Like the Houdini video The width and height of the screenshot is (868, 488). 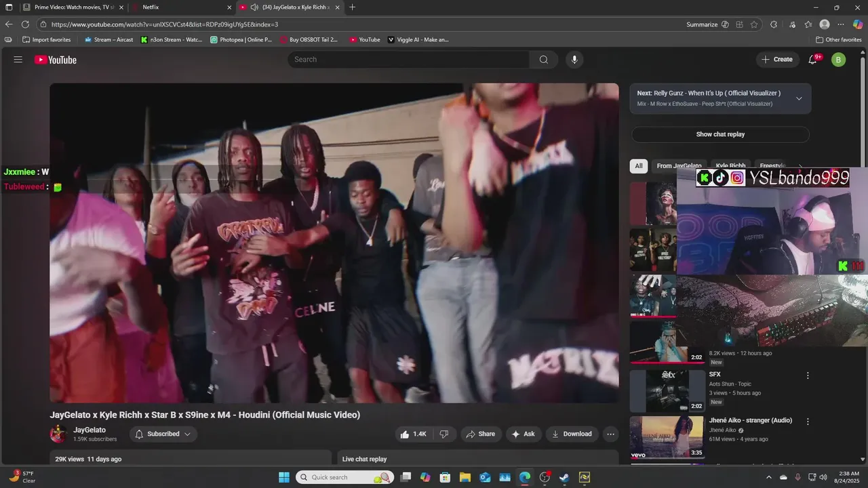tap(413, 434)
